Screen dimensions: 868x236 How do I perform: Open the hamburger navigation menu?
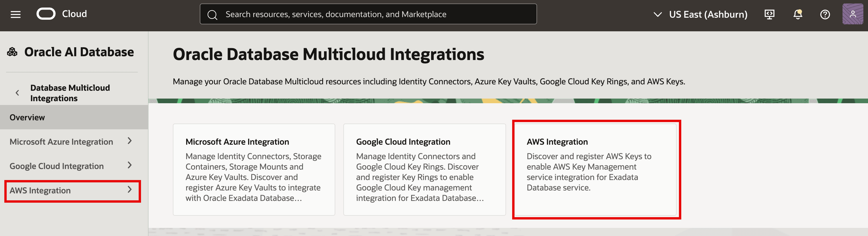pyautogui.click(x=16, y=14)
